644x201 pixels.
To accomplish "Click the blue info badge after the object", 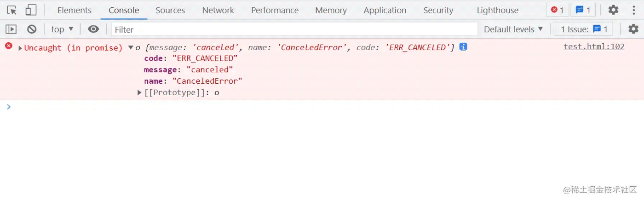I will pyautogui.click(x=463, y=47).
